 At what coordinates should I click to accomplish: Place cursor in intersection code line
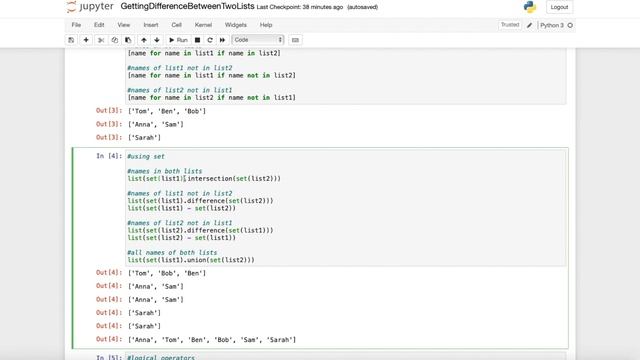click(204, 179)
